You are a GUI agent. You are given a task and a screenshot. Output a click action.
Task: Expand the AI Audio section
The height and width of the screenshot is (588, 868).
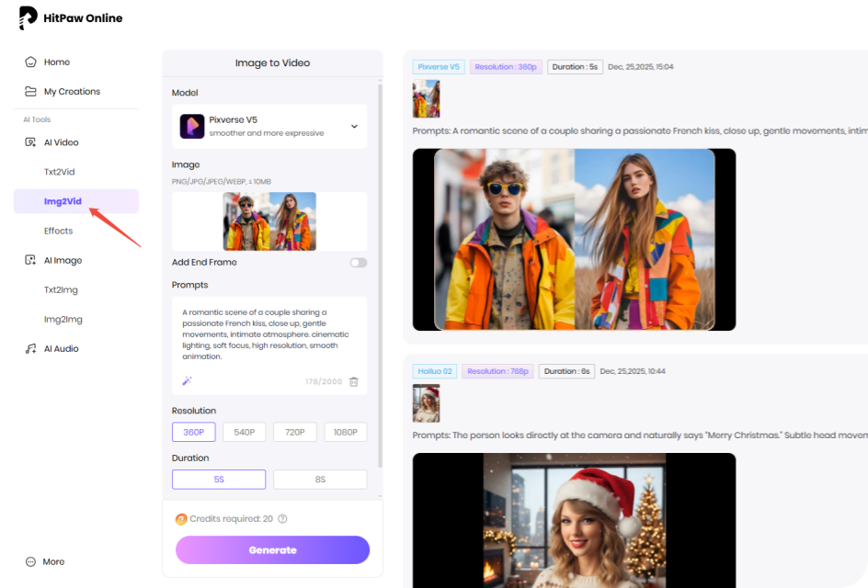point(61,349)
